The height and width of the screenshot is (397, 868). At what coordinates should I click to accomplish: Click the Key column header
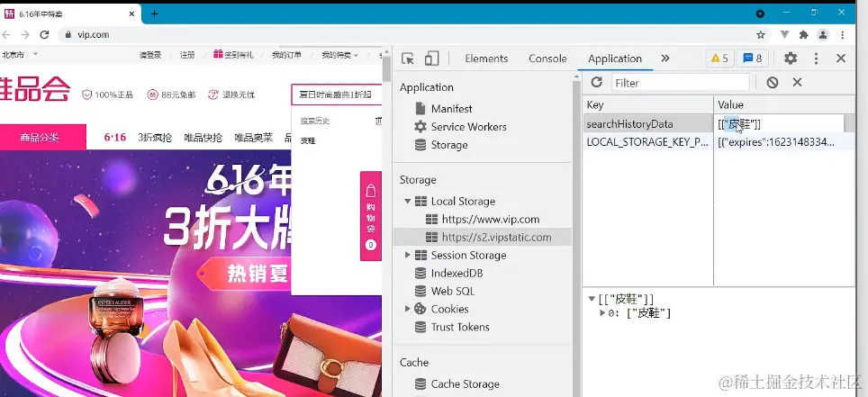click(x=647, y=104)
